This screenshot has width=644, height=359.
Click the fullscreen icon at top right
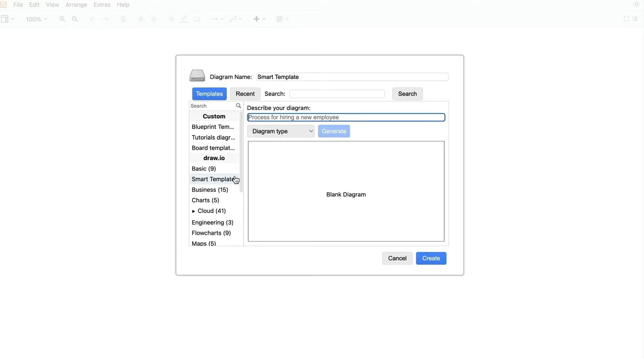point(626,19)
